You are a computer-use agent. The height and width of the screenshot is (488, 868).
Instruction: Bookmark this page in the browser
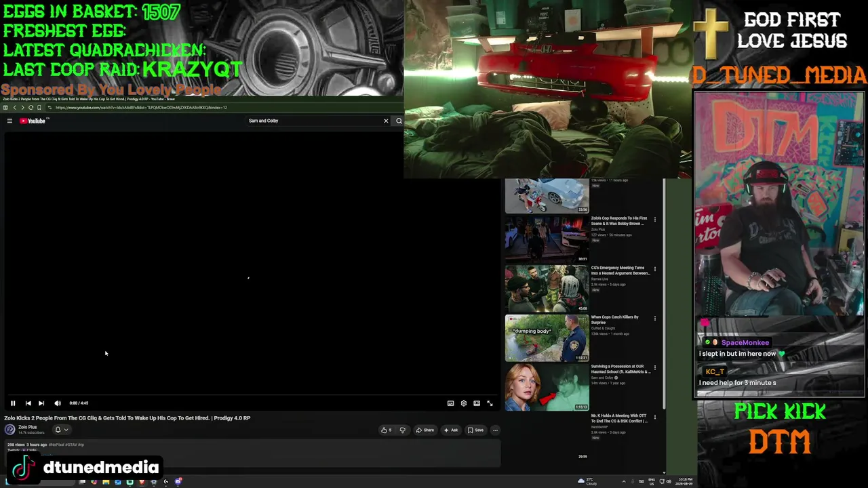(x=39, y=108)
